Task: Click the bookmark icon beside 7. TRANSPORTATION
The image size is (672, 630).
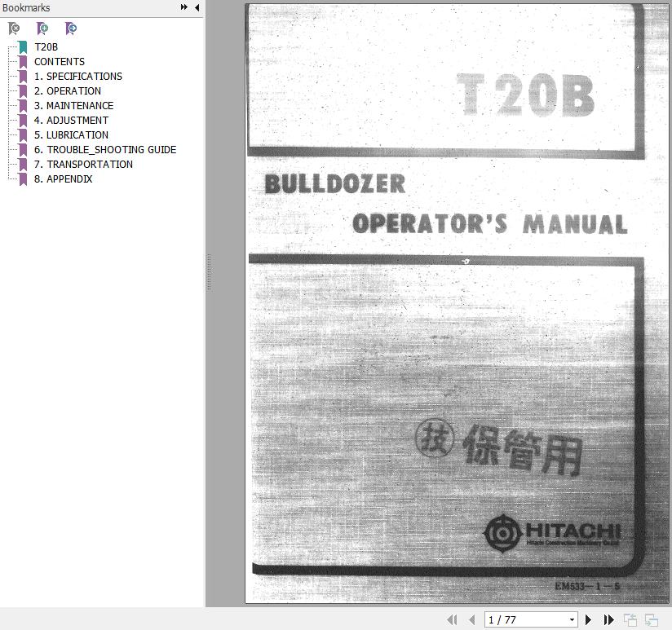Action: [23, 164]
